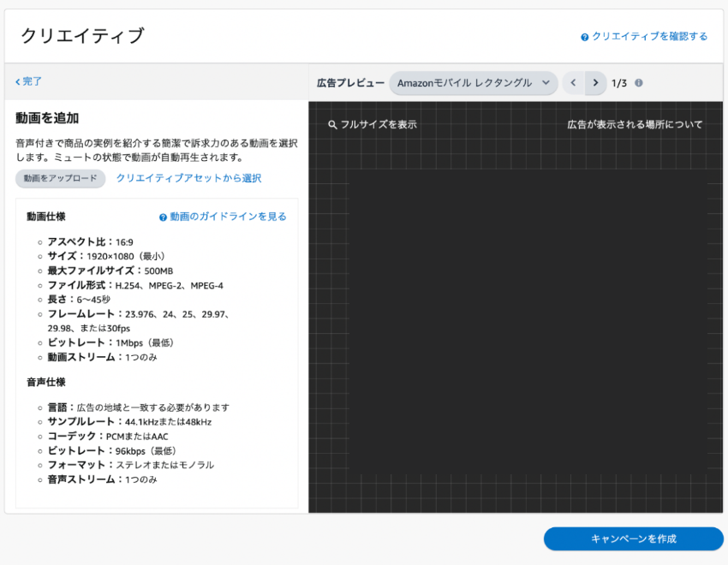Screen dimensions: 728x565
Task: Click フルサイズを表示 magnifier option
Action: pos(373,124)
